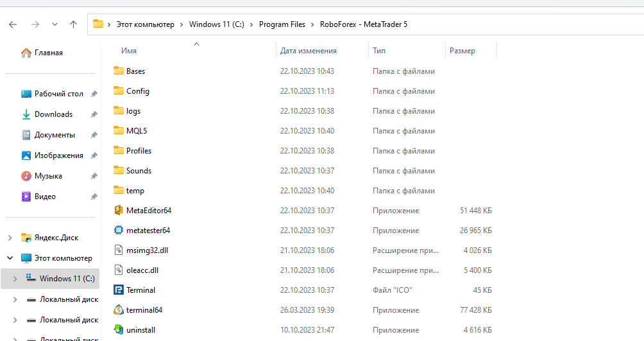Screen dimensions: 644x341
Task: Click the 'Sounds' folder icon
Action: pyautogui.click(x=118, y=170)
